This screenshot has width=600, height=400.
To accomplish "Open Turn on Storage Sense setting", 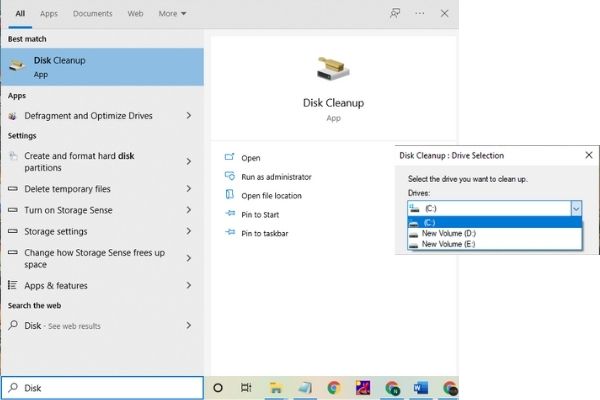I will point(68,210).
